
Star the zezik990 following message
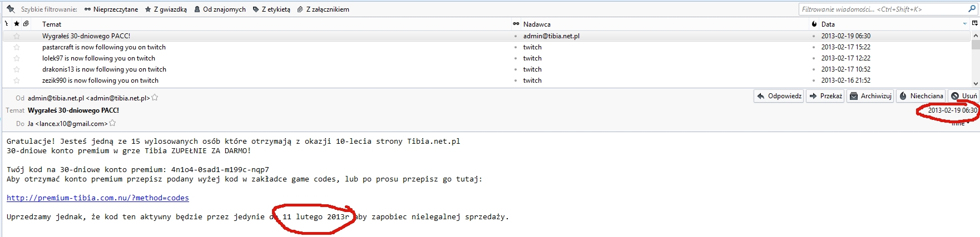17,80
